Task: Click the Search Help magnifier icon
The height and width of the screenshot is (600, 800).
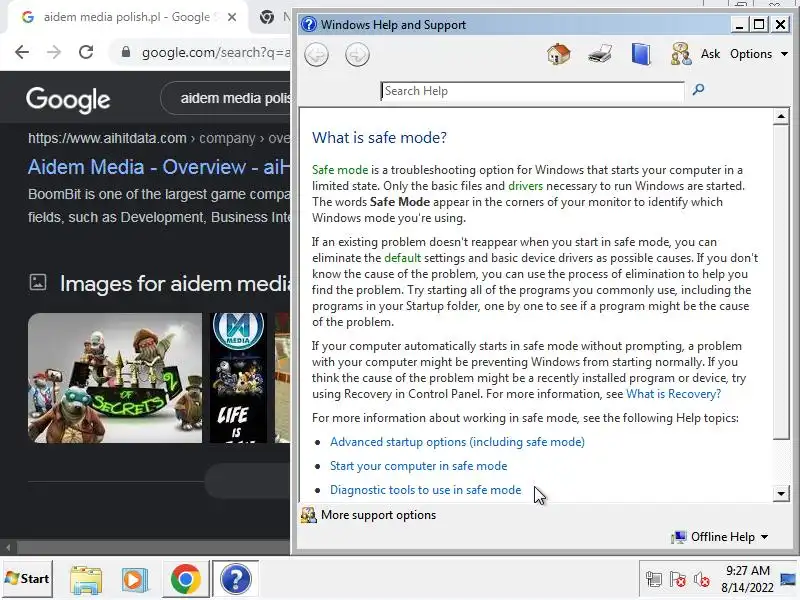Action: point(698,90)
